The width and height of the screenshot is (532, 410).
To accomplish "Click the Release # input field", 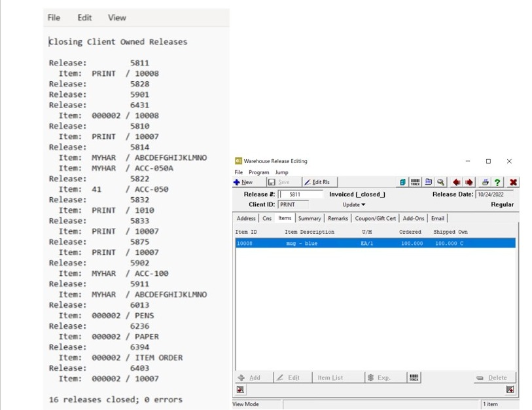I will click(300, 195).
